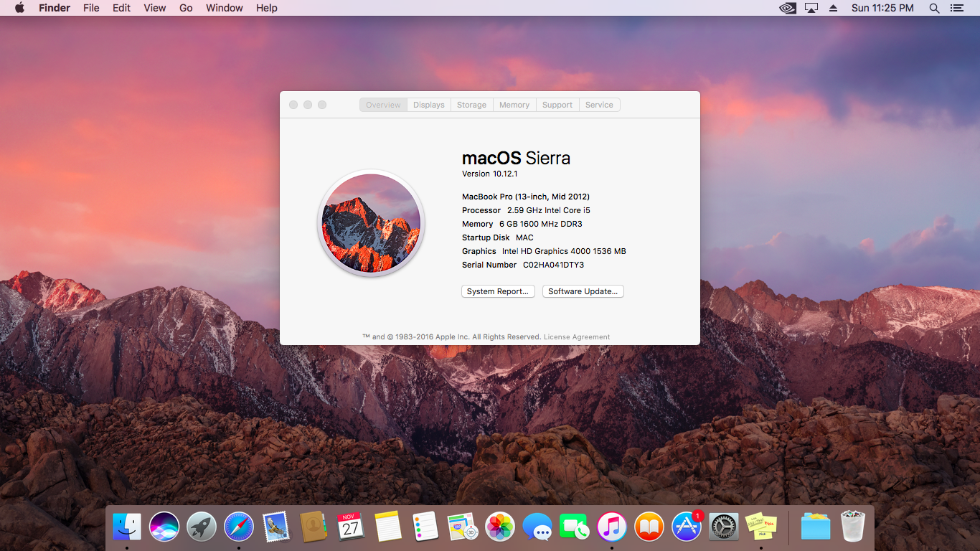Open the Apple menu
This screenshot has height=551, width=980.
point(19,8)
